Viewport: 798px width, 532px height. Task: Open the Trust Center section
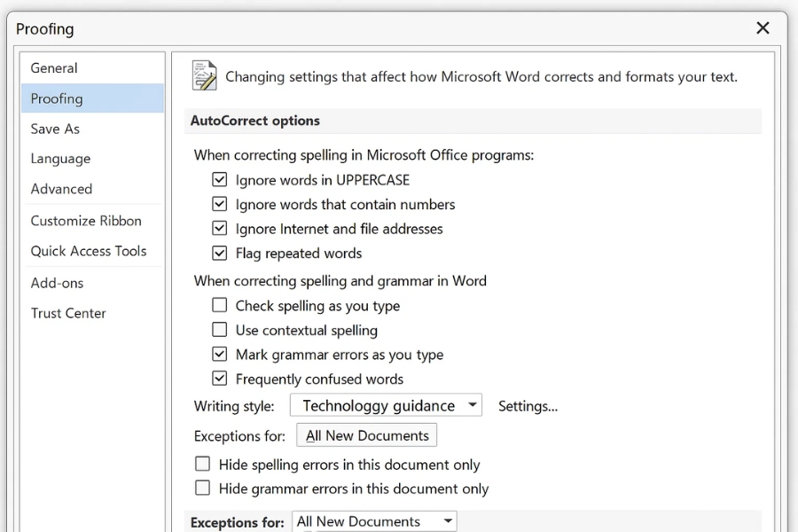[68, 313]
